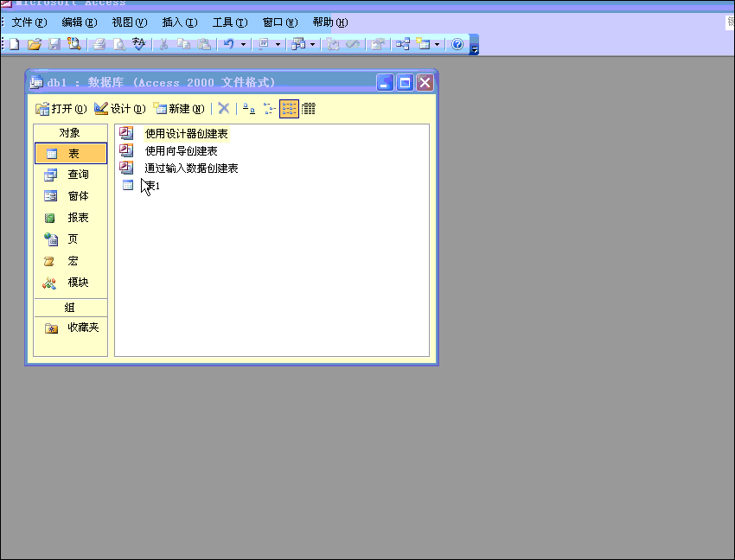Switch to 模块 modules objects
The width and height of the screenshot is (735, 560).
coord(71,283)
